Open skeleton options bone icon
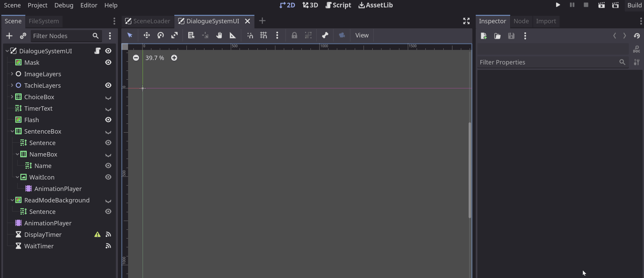644x278 pixels. [x=325, y=35]
